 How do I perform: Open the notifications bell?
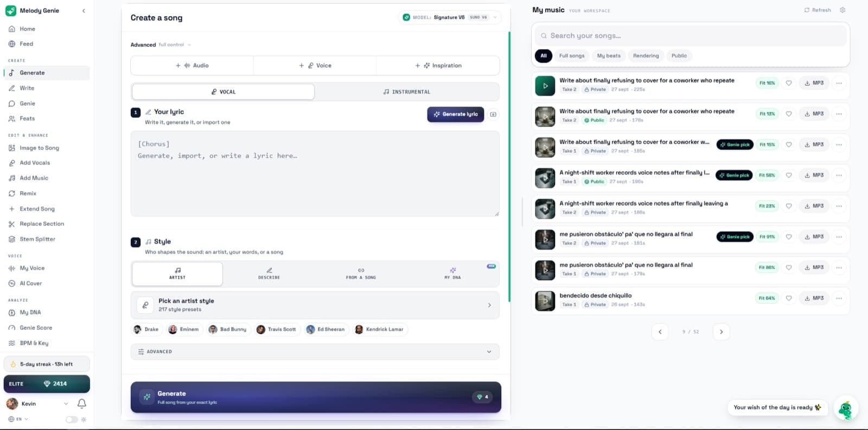coord(82,403)
